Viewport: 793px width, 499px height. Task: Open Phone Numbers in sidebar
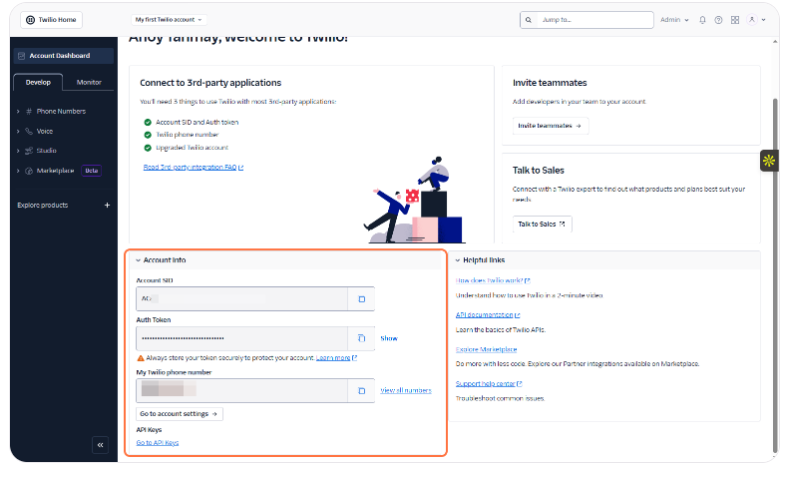point(61,111)
